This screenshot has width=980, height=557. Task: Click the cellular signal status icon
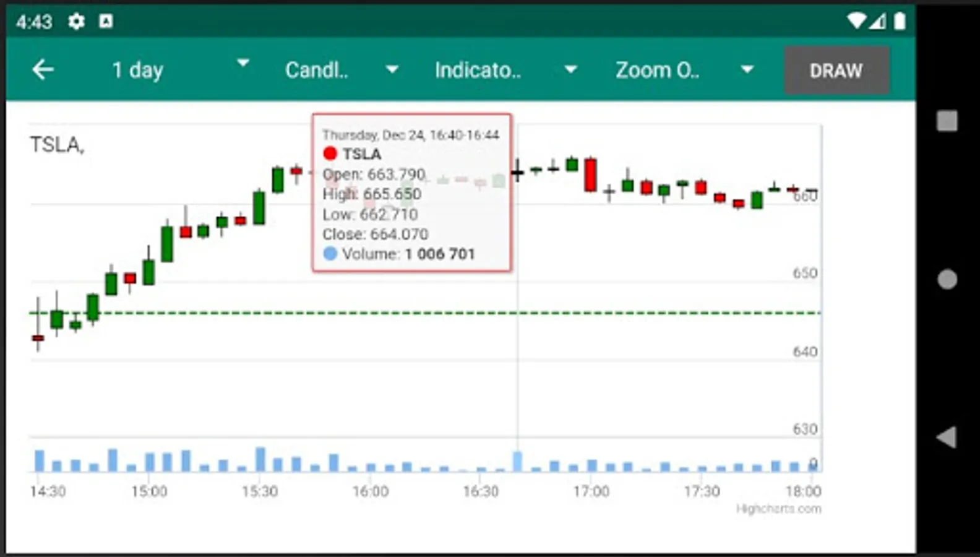[x=877, y=22]
